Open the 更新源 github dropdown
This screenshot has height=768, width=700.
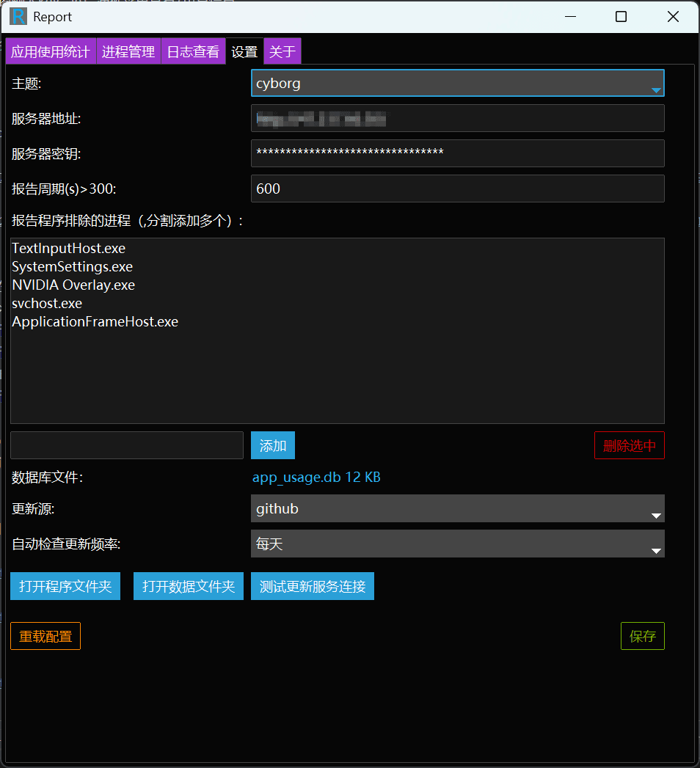coord(457,508)
